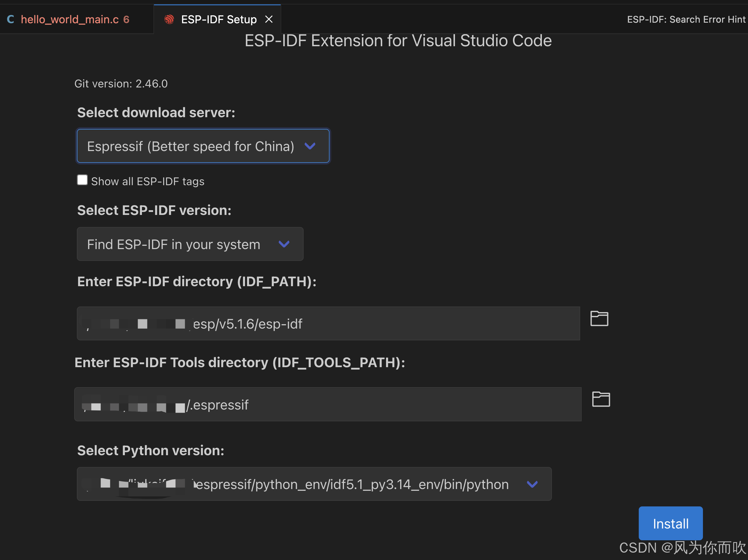
Task: Switch to hello_world_main.c tab
Action: [x=70, y=19]
